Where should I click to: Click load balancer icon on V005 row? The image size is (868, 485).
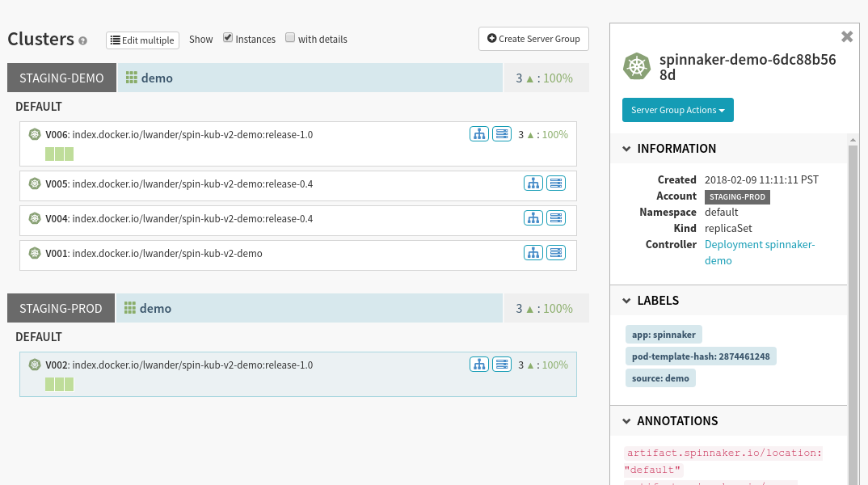533,183
